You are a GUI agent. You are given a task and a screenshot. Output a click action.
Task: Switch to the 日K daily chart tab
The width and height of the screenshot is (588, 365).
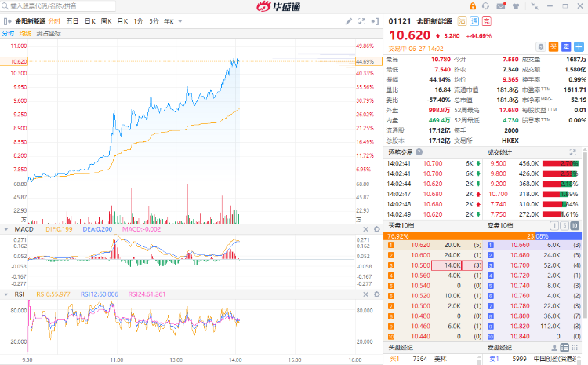(90, 21)
